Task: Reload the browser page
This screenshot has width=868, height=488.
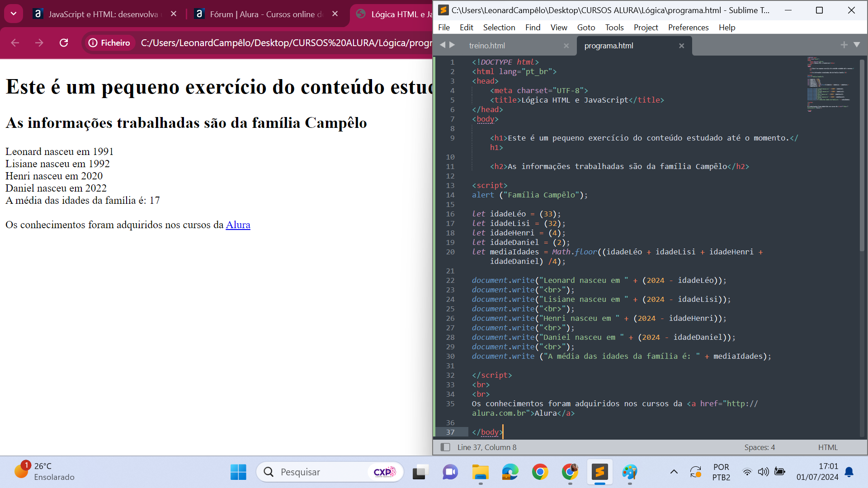Action: 64,42
